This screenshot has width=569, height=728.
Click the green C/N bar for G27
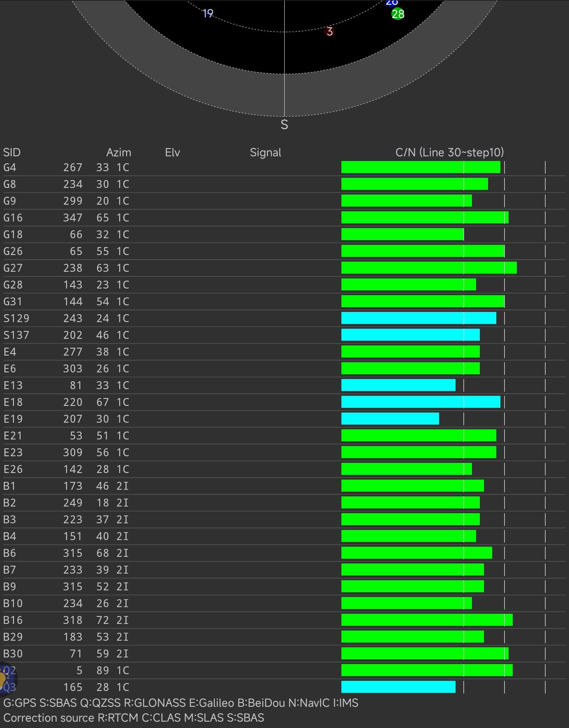click(x=429, y=268)
